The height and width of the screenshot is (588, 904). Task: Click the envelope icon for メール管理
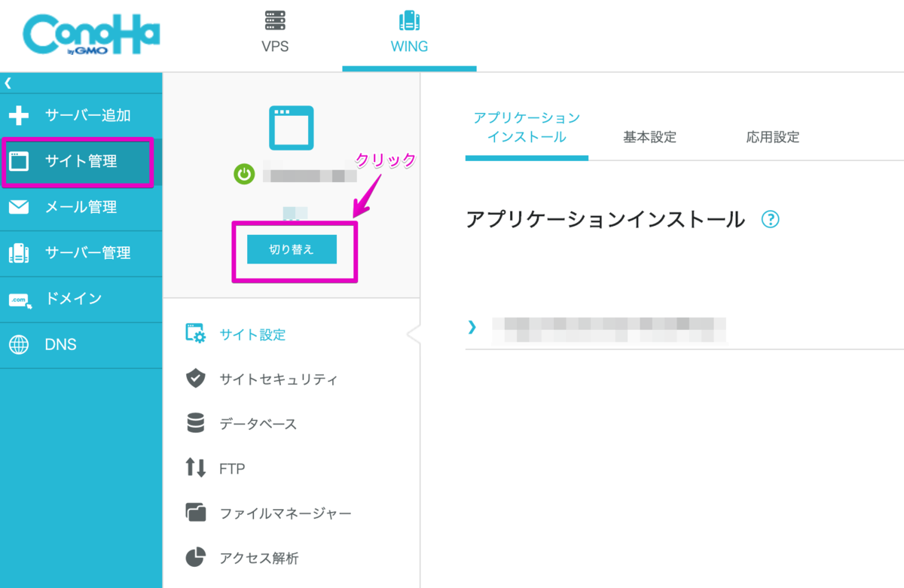pyautogui.click(x=19, y=207)
